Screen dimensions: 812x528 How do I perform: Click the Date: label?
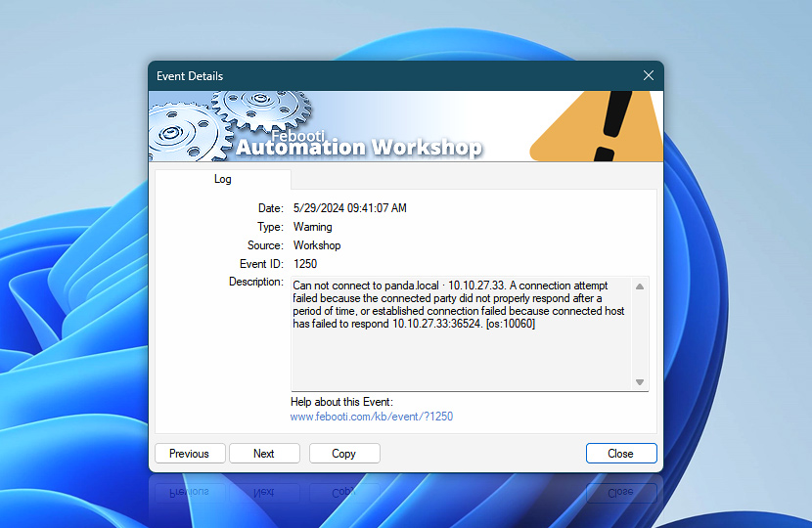[x=271, y=208]
